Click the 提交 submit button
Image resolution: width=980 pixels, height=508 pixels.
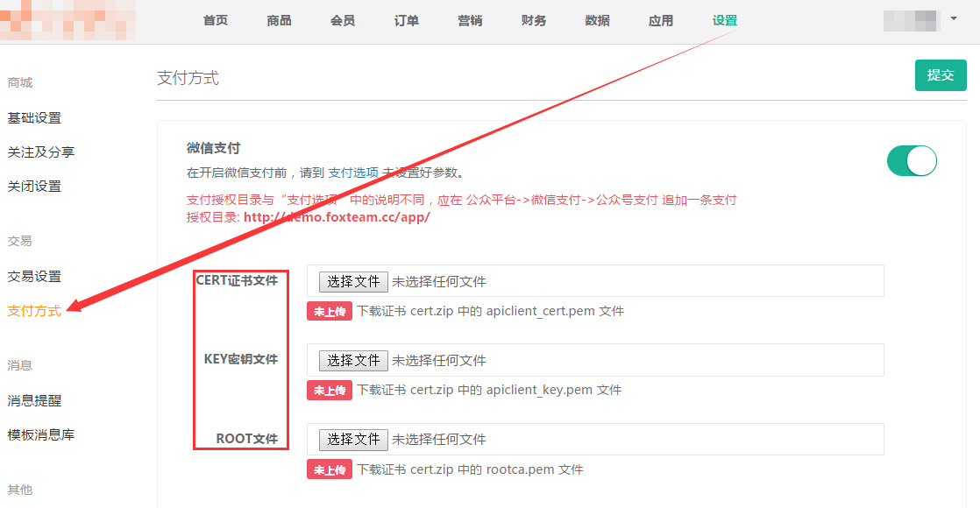(940, 75)
